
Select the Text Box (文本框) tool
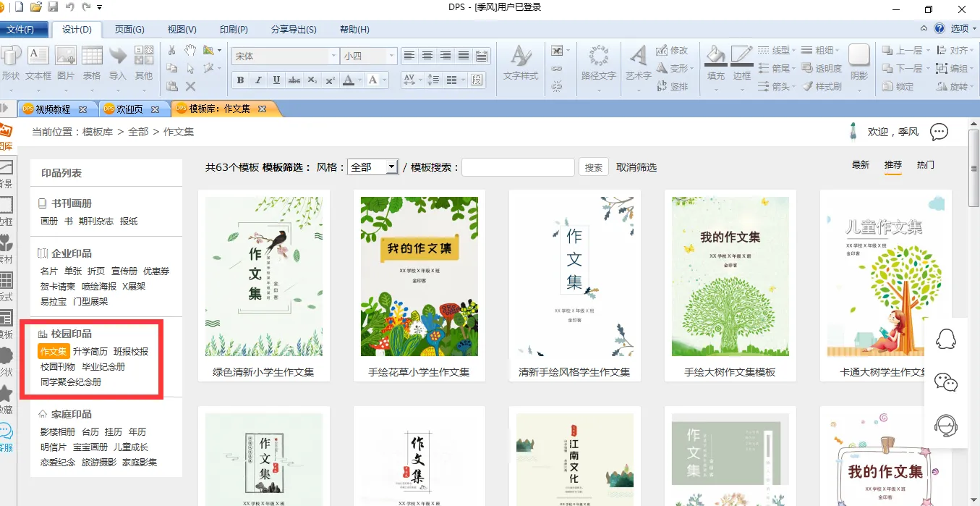point(38,63)
